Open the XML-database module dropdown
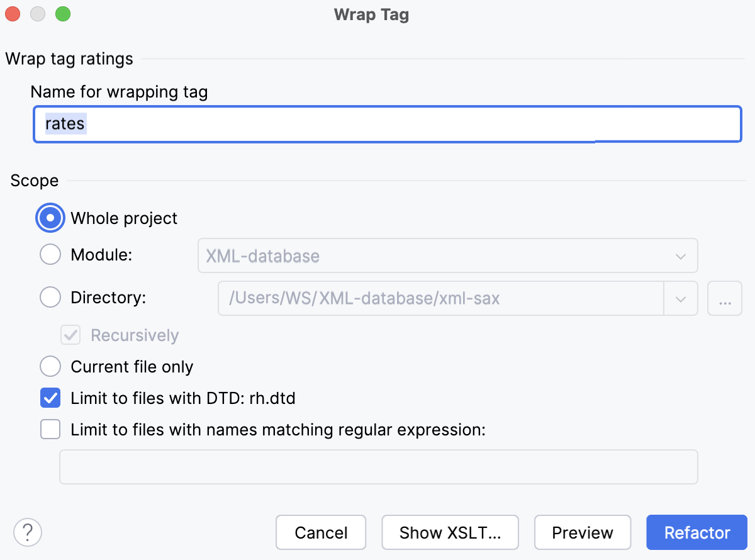The image size is (755, 560). (x=679, y=256)
